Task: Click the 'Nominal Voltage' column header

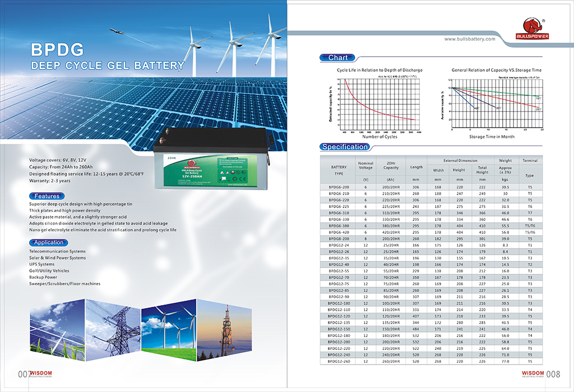Action: 365,165
